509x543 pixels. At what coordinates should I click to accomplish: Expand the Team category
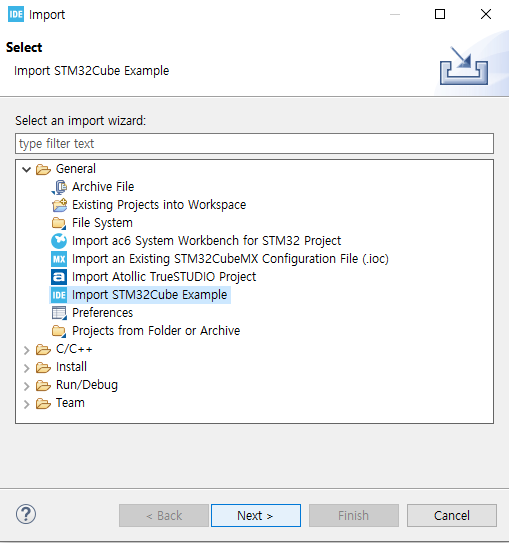pyautogui.click(x=27, y=404)
